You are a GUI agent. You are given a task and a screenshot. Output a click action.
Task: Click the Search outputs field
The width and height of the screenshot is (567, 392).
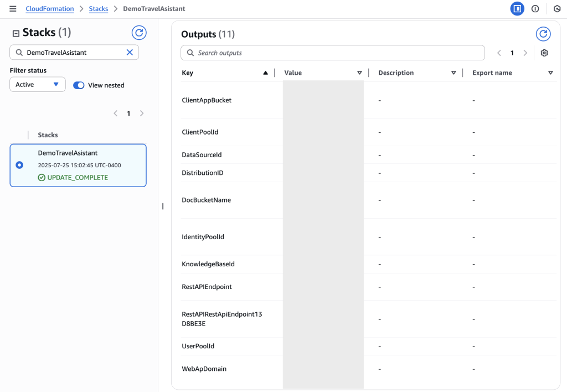(333, 53)
